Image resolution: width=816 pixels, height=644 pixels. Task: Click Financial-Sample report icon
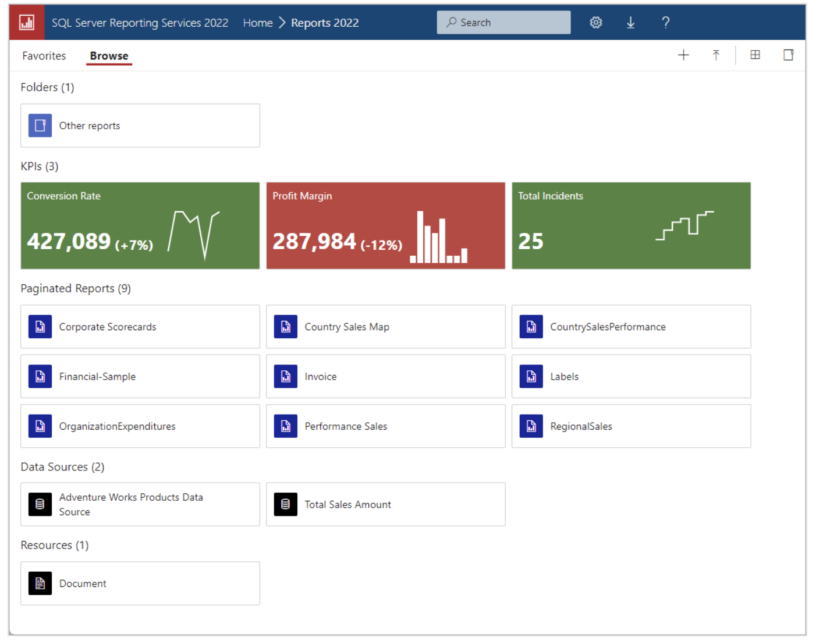40,376
